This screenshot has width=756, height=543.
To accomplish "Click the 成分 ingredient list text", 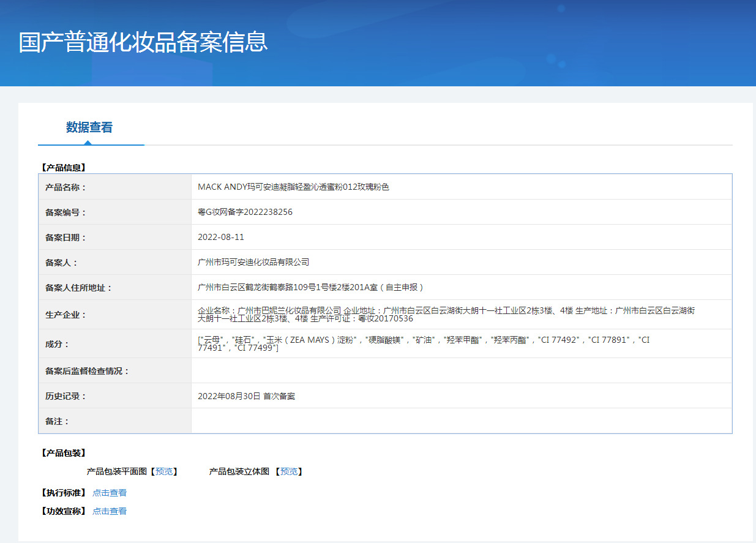I will coord(422,343).
